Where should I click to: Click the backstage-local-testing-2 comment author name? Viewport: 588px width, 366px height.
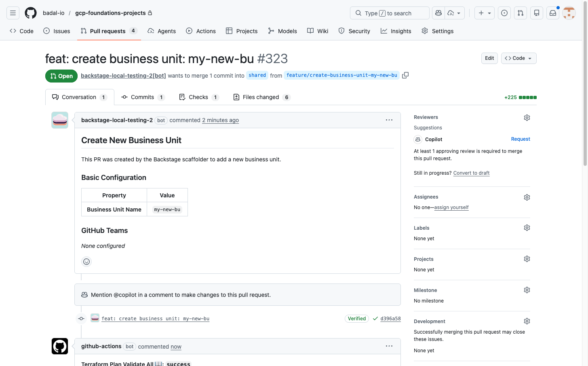117,120
